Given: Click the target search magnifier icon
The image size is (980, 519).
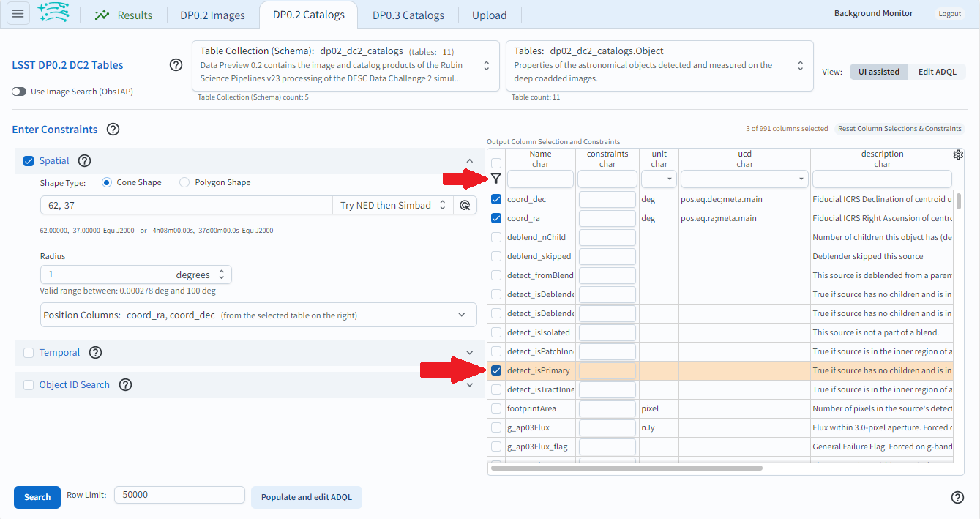Looking at the screenshot, I should 465,205.
